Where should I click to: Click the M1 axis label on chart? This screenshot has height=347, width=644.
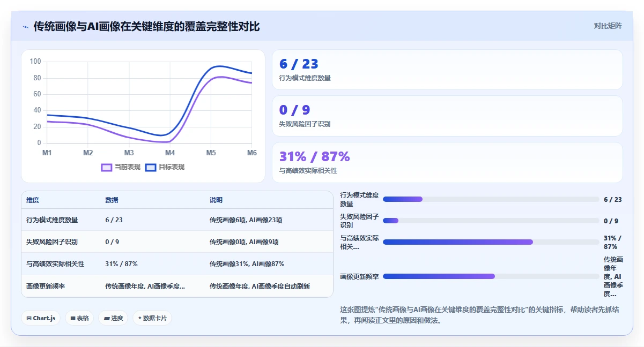coord(47,153)
